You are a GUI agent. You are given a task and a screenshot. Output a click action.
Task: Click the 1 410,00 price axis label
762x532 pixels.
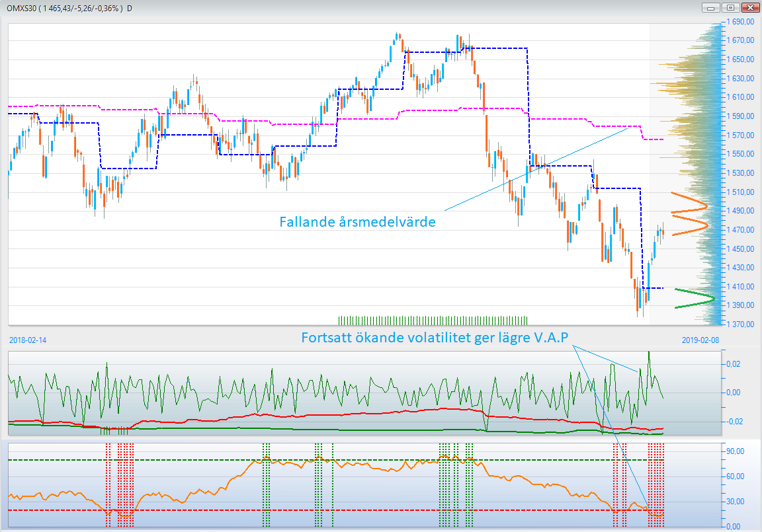[741, 287]
